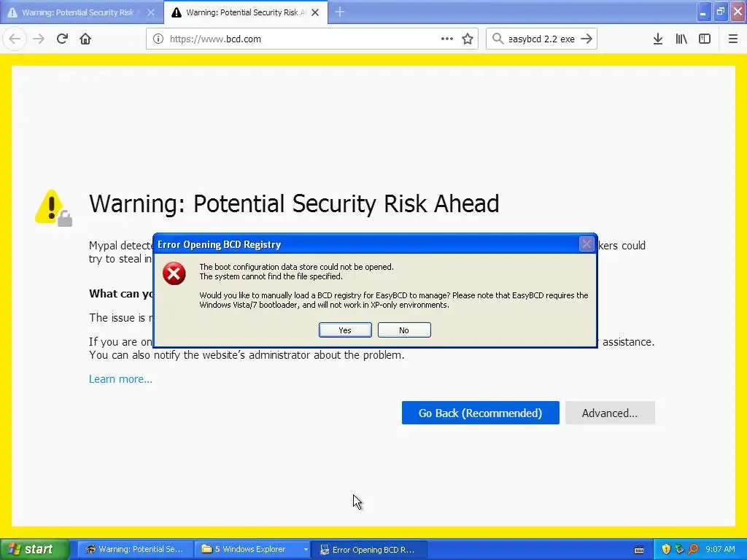Viewport: 747px width, 560px height.
Task: Open the Windows start menu
Action: [34, 549]
